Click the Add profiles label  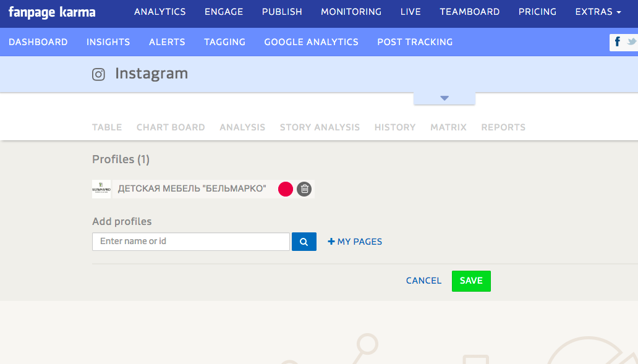pyautogui.click(x=122, y=221)
